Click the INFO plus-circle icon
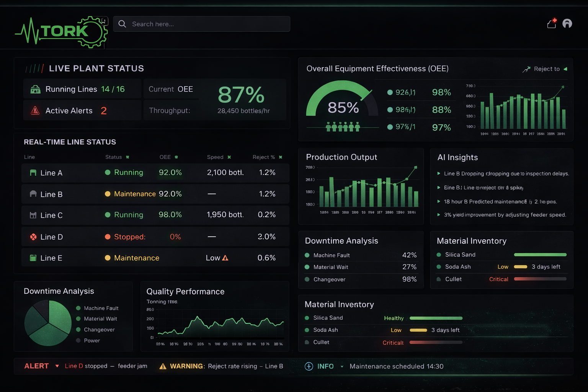The height and width of the screenshot is (392, 588). [x=309, y=366]
